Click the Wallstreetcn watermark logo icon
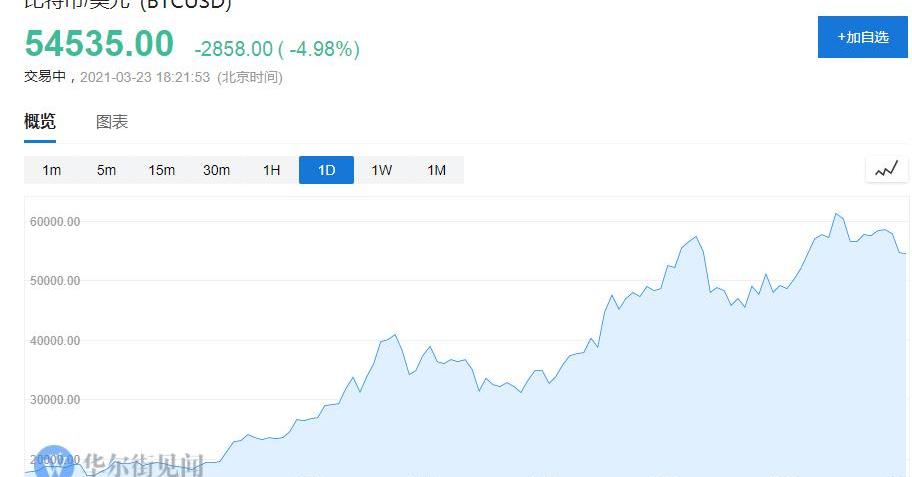912x477 pixels. click(x=54, y=463)
